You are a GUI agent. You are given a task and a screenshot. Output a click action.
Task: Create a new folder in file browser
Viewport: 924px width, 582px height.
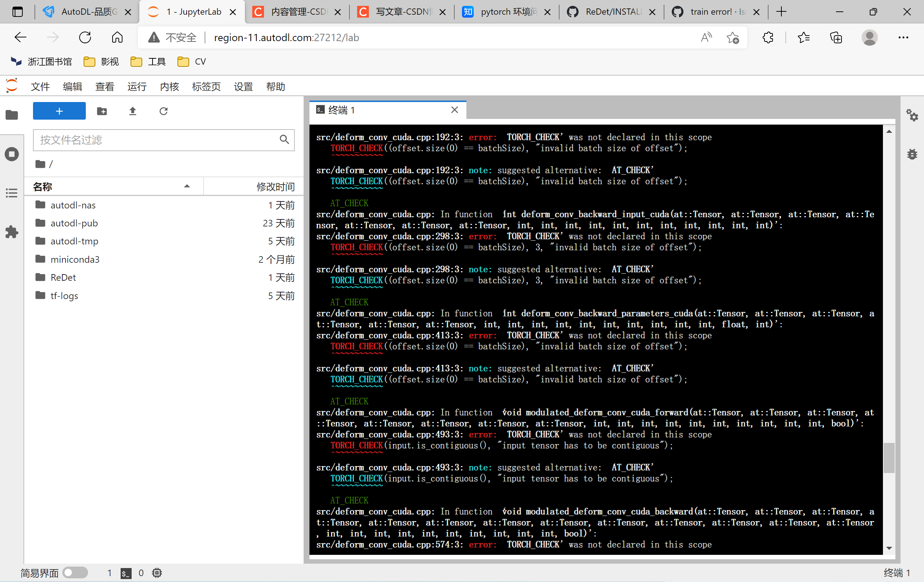click(102, 111)
